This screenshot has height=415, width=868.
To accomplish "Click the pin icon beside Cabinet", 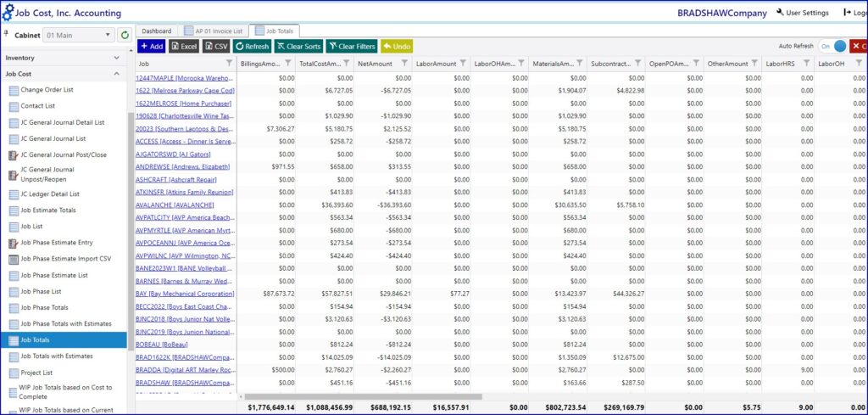I will (x=7, y=34).
